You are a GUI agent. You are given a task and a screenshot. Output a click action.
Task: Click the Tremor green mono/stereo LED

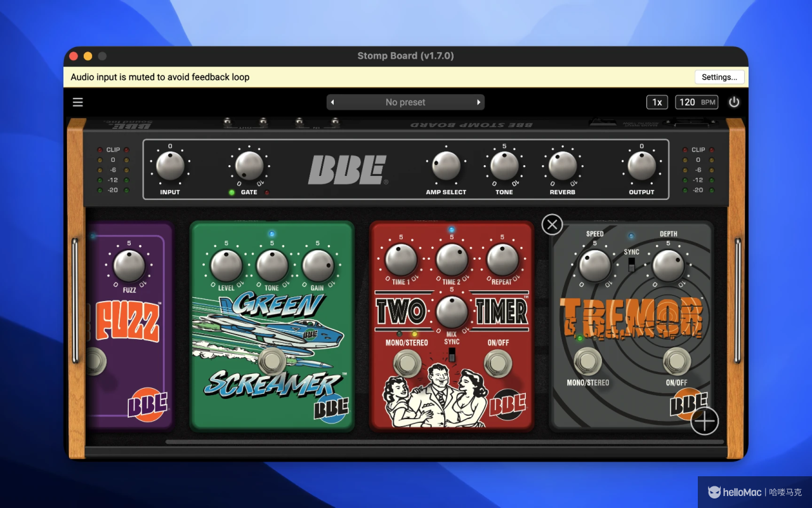pyautogui.click(x=580, y=338)
